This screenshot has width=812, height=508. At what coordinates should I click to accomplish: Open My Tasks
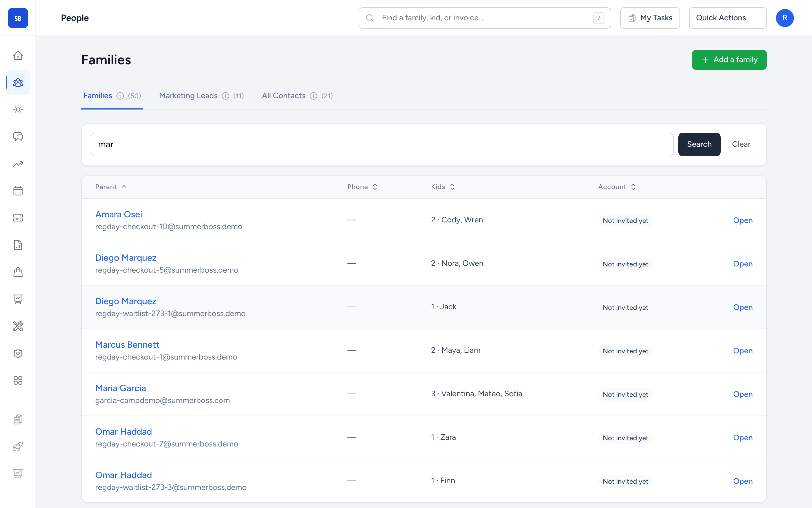[x=650, y=18]
